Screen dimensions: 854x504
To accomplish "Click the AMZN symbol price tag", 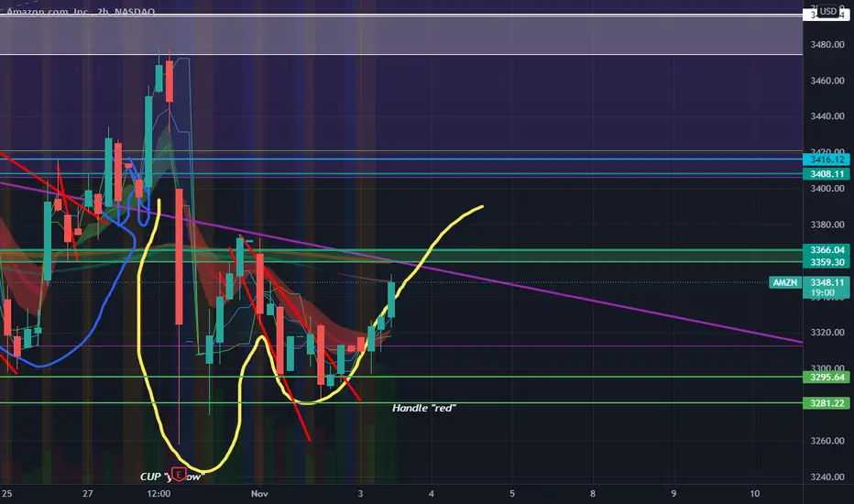I will tap(785, 282).
